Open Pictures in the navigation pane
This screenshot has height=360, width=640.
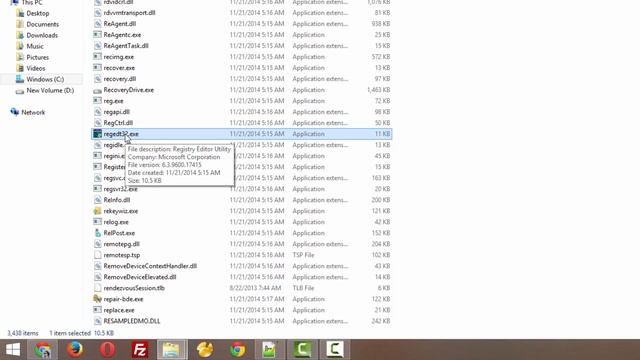(x=38, y=57)
